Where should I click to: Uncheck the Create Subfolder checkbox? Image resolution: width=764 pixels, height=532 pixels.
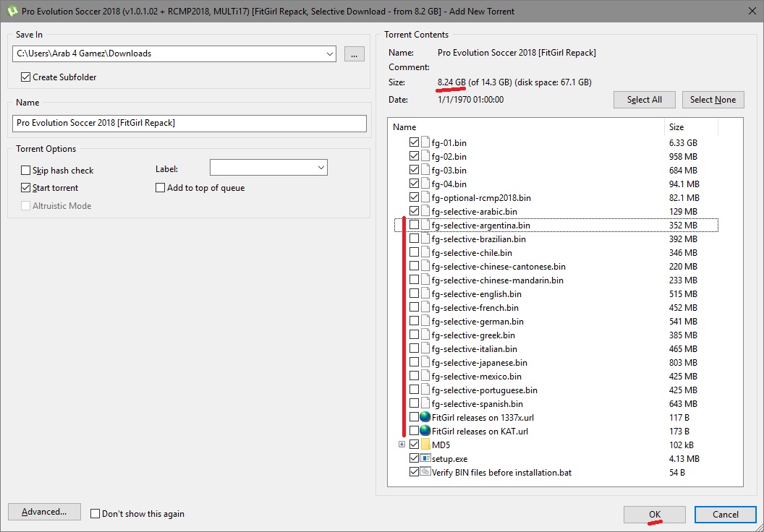tap(26, 77)
